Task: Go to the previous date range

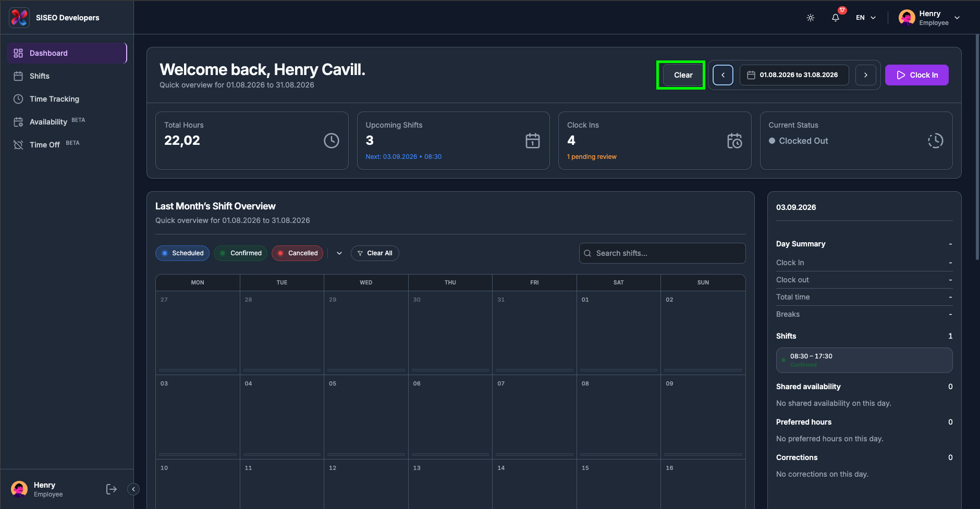Action: coord(723,75)
